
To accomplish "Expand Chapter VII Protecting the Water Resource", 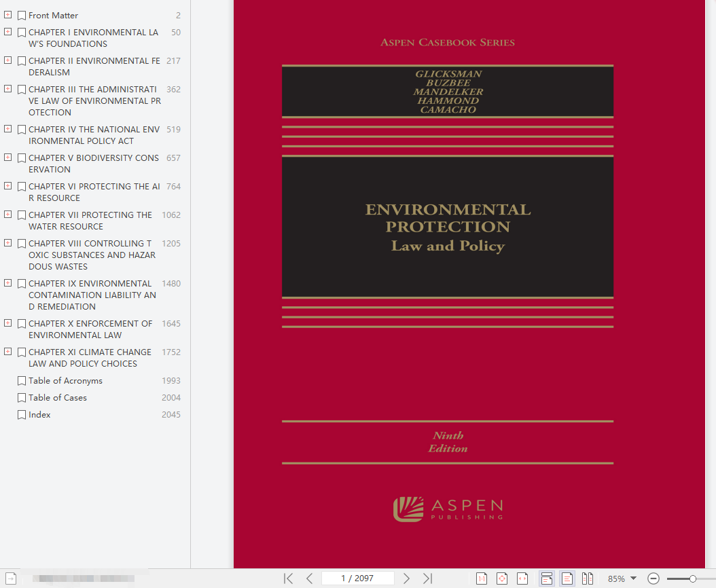I will click(x=7, y=215).
